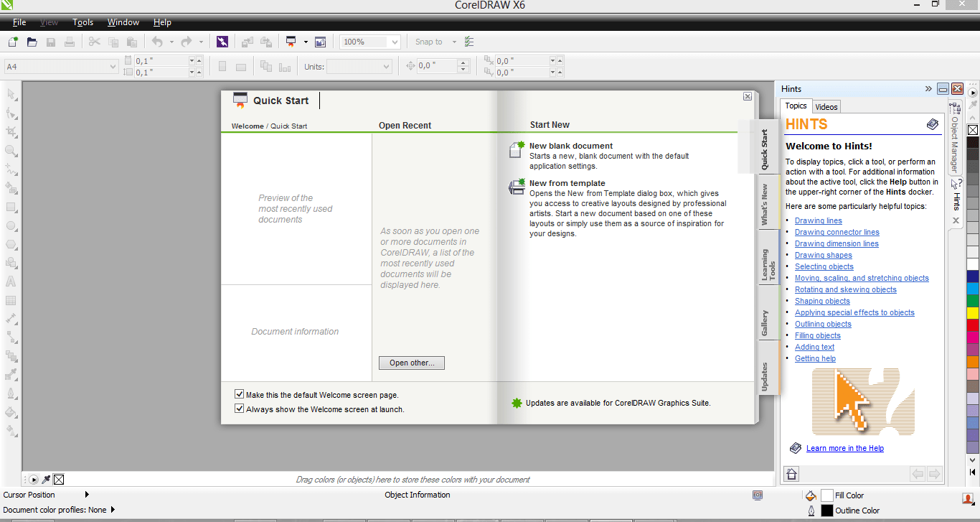Click the Application launcher icon

(291, 42)
